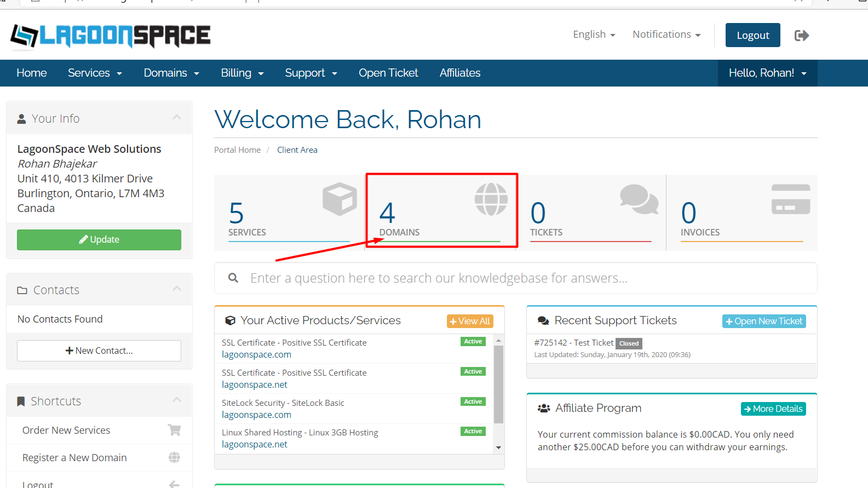Collapse the Shortcuts panel

(x=176, y=400)
